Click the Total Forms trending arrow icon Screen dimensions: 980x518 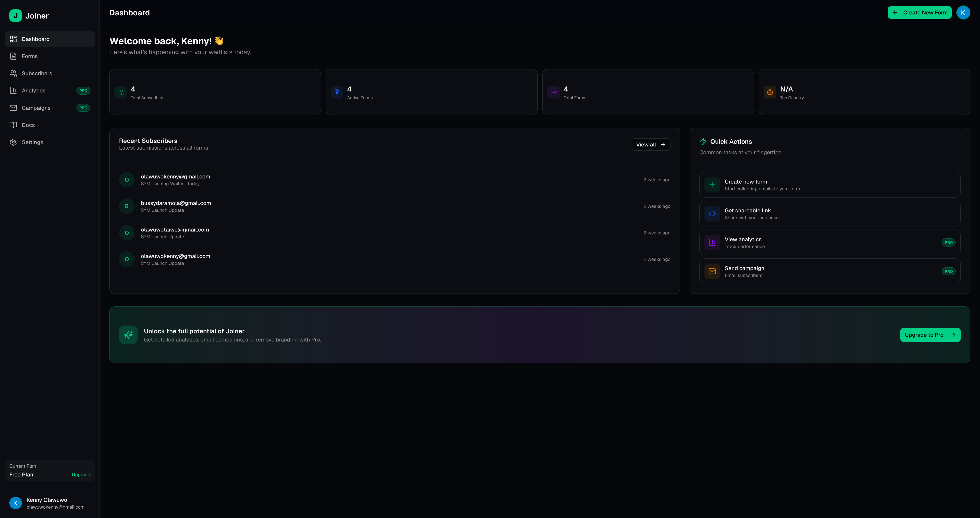click(554, 92)
